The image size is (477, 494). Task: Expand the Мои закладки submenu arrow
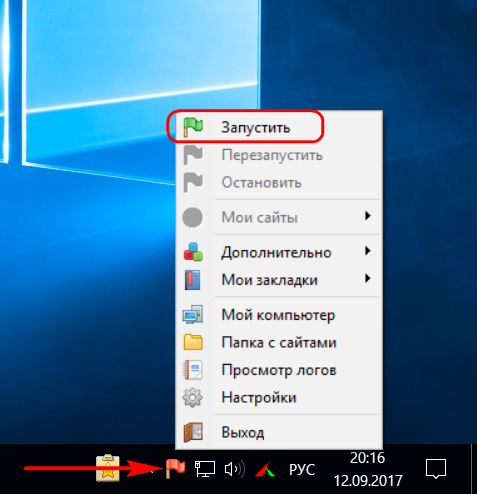pos(367,278)
